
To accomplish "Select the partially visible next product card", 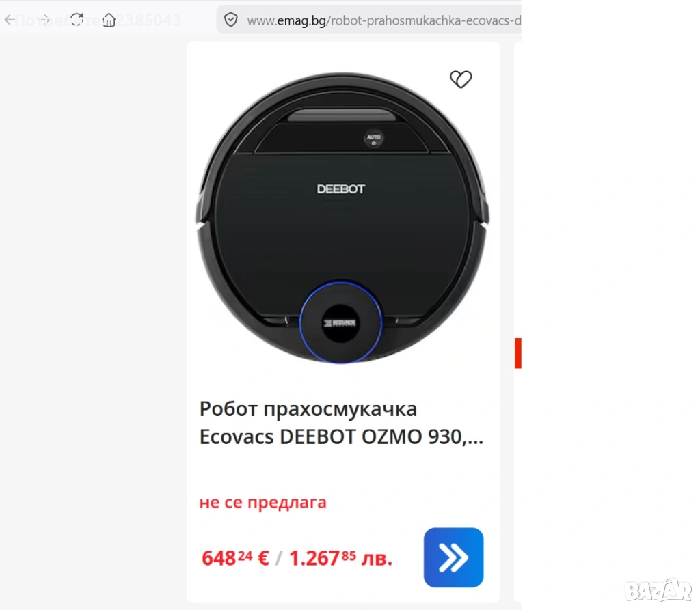I will pos(517,321).
